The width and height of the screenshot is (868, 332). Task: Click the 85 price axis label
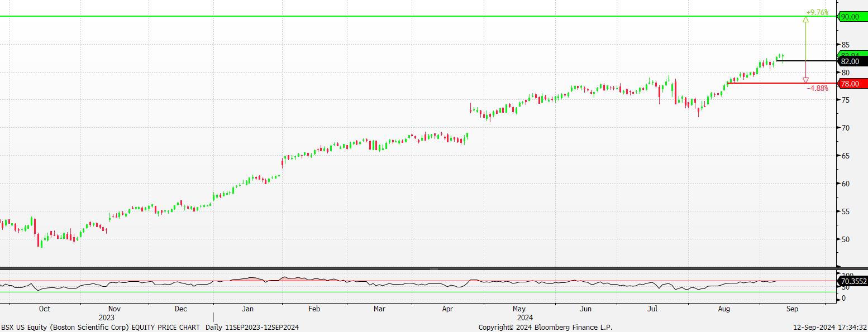[x=846, y=45]
